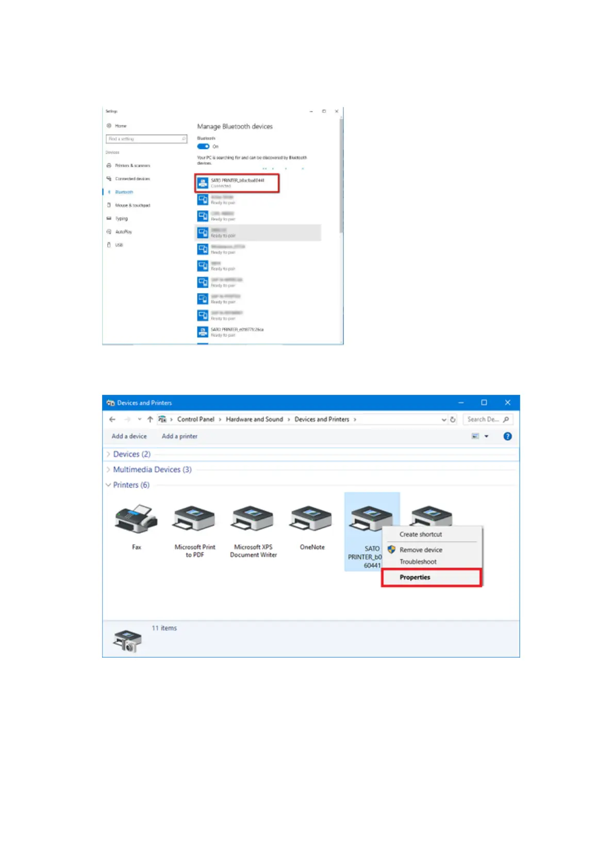Open Connected devices settings page
614x868 pixels.
tap(128, 179)
